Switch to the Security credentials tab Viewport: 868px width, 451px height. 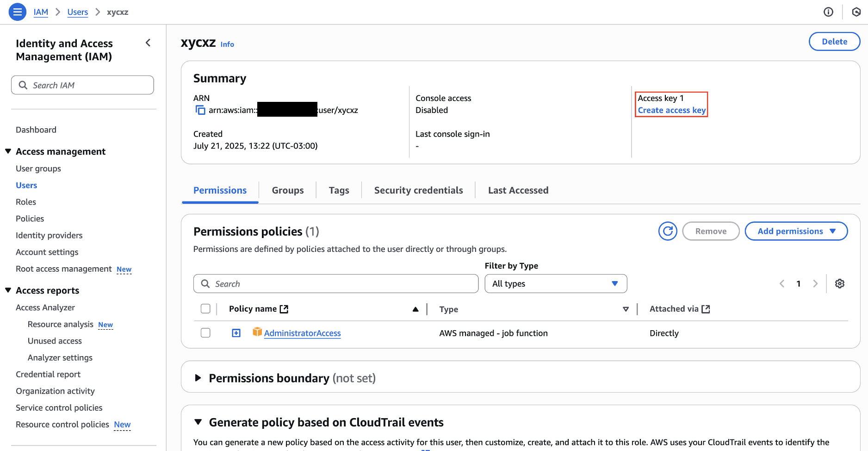pyautogui.click(x=418, y=190)
